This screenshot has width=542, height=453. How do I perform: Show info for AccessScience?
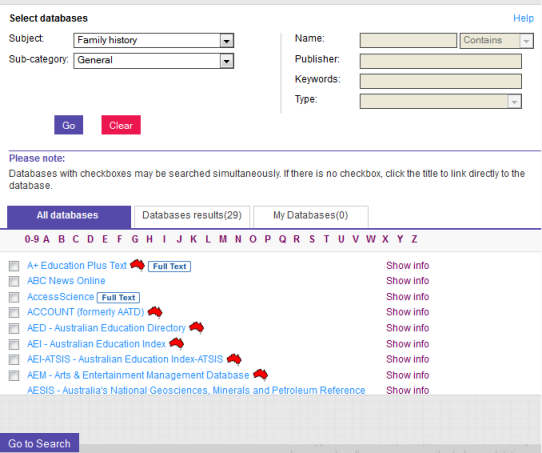pos(408,296)
